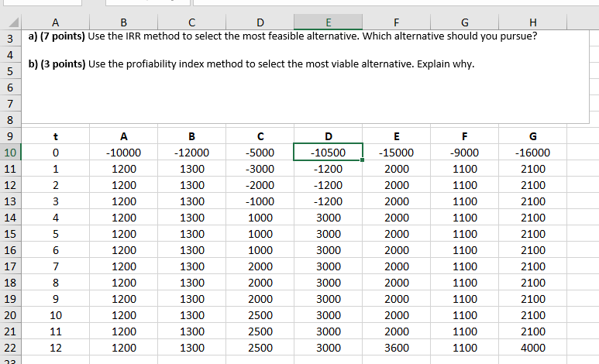Viewport: 599px width, 364px height.
Task: Click cell containing -2000 in row 12
Action: (x=260, y=185)
